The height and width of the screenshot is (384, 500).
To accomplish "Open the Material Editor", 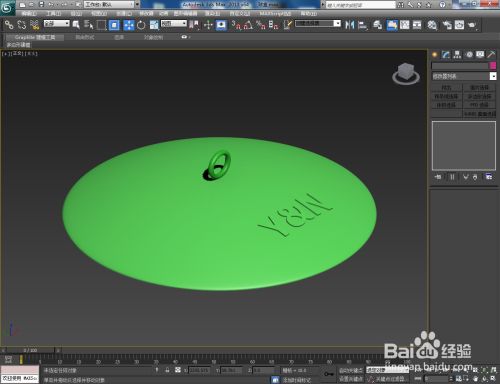I will (432, 25).
